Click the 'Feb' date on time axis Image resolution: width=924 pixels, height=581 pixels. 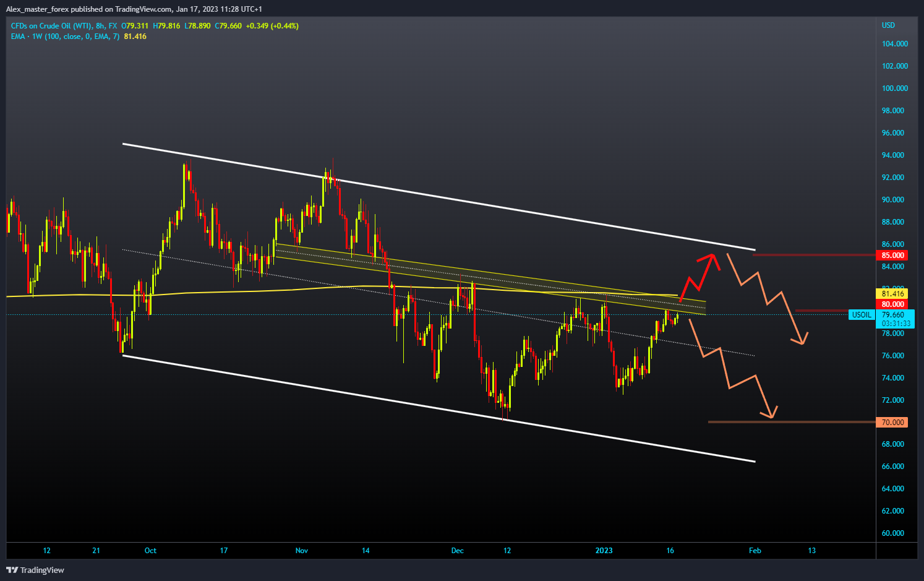click(x=755, y=551)
